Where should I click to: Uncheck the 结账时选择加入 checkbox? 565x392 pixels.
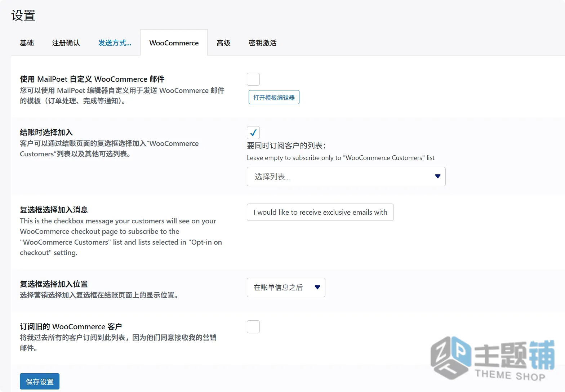tap(253, 133)
